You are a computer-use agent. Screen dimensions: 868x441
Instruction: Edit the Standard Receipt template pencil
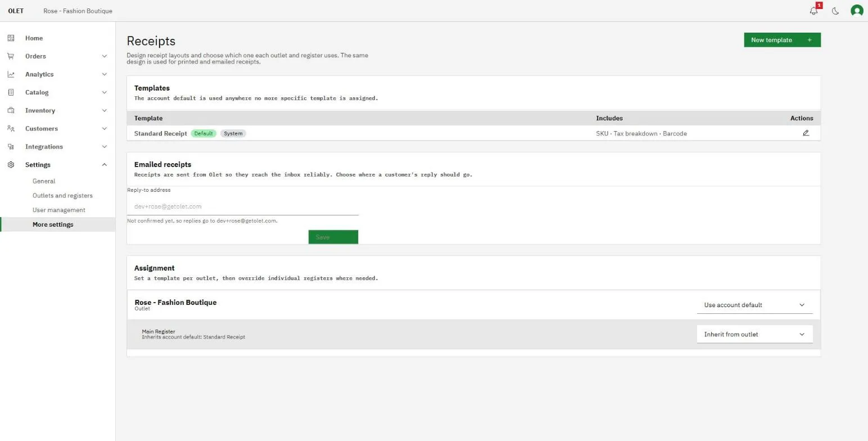coord(806,133)
